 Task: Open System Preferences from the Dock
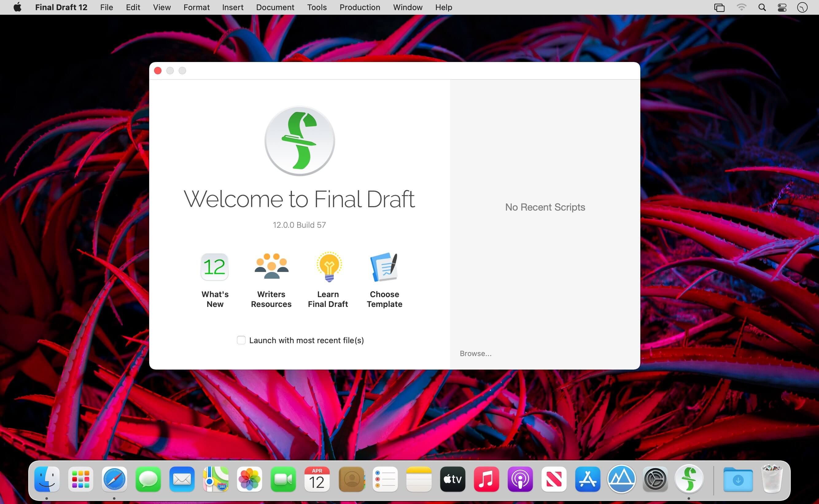tap(655, 479)
